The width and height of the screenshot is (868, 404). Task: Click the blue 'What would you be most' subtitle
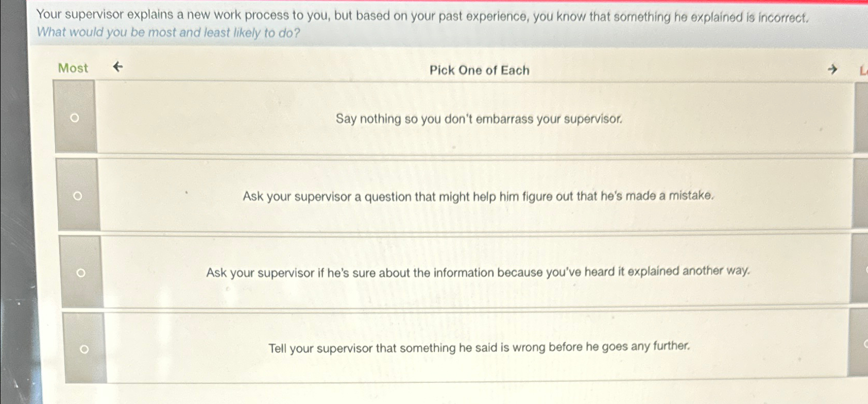[x=167, y=32]
